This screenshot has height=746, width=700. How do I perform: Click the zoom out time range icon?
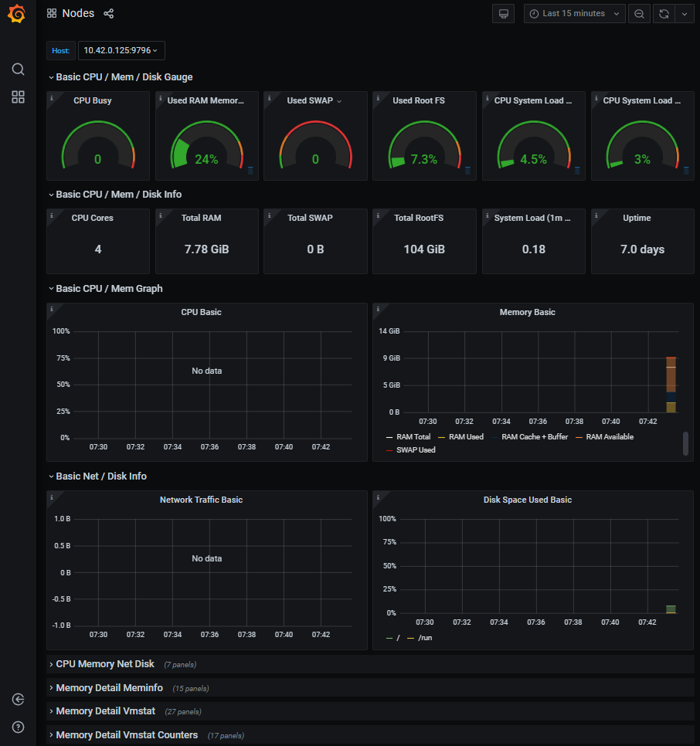639,14
